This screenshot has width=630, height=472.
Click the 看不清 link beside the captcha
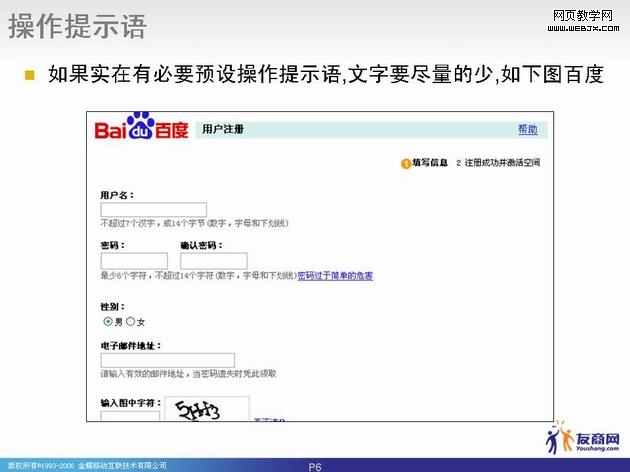pos(268,421)
